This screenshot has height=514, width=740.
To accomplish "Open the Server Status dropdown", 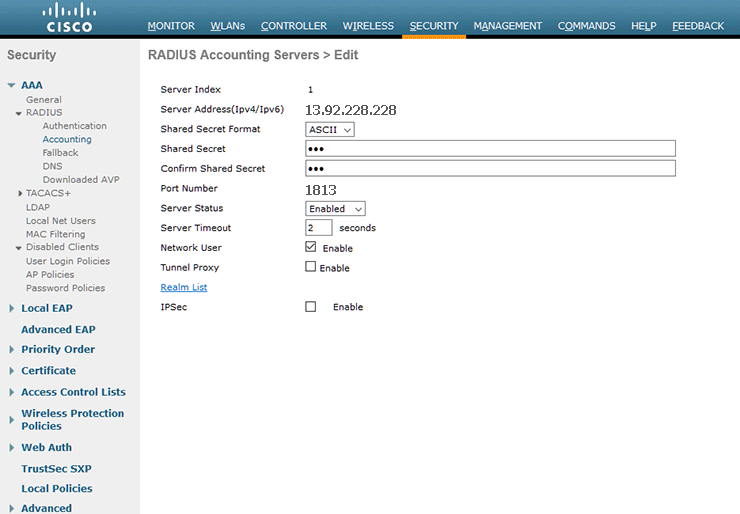I will click(335, 208).
